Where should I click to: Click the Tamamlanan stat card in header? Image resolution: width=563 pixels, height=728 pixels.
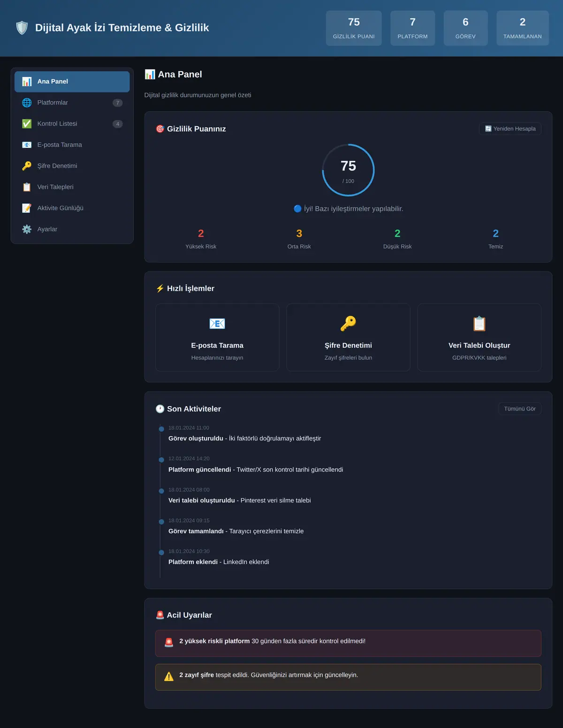coord(523,28)
